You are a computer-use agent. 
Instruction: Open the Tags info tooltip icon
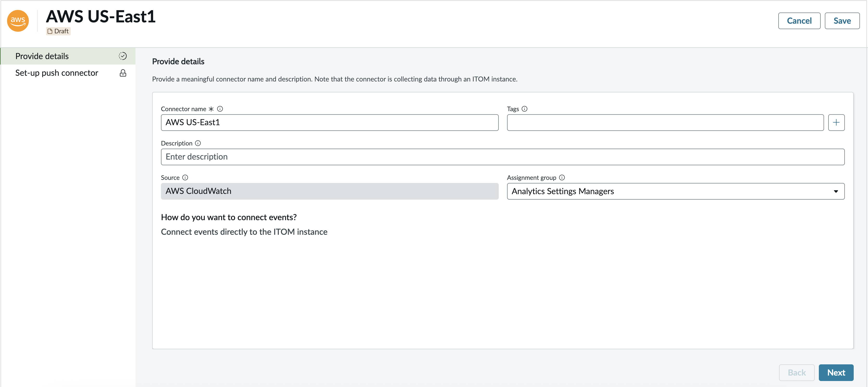tap(524, 109)
